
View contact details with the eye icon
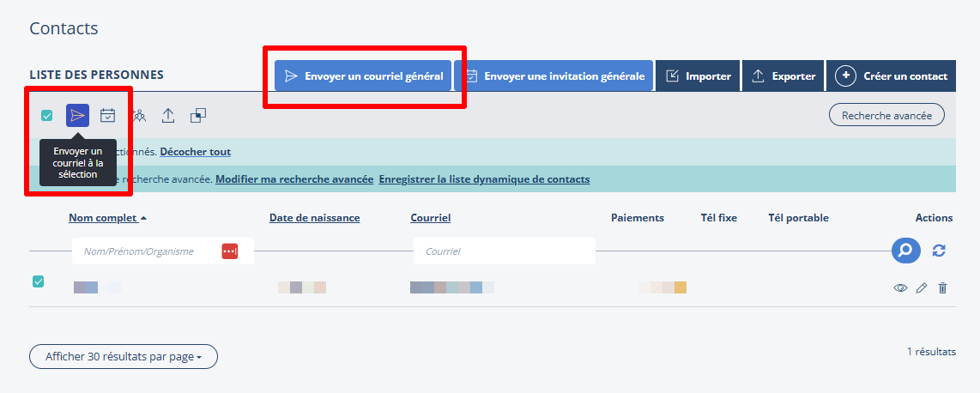click(900, 288)
